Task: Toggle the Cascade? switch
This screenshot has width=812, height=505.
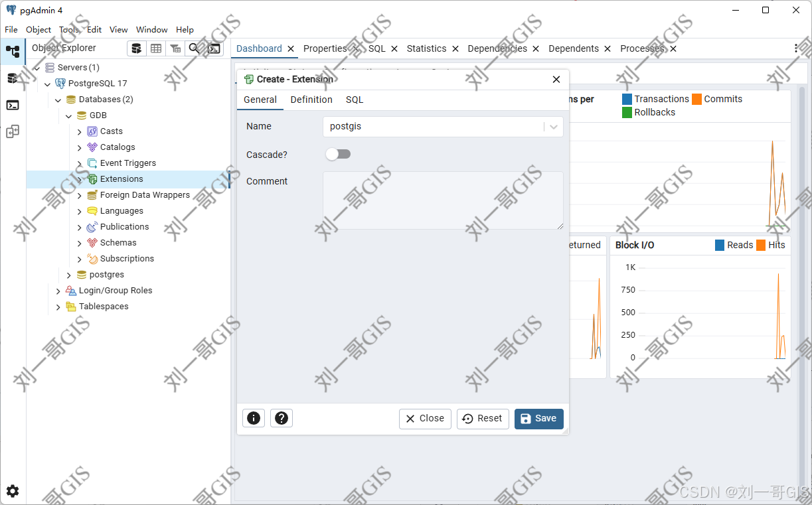Action: point(338,154)
